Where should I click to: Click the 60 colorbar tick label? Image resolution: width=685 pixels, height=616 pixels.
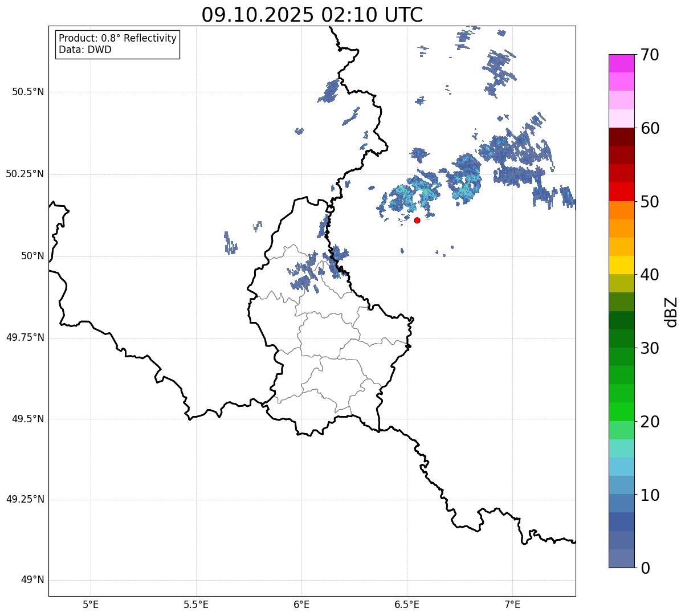650,128
